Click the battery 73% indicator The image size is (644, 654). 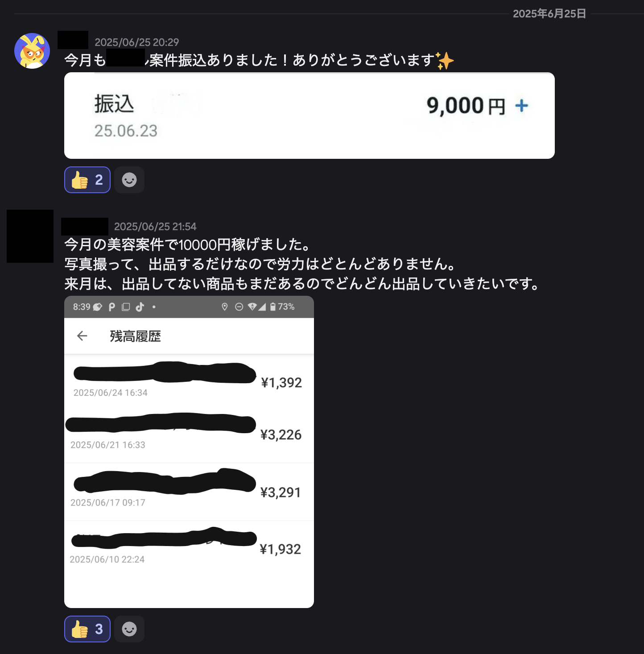click(282, 306)
